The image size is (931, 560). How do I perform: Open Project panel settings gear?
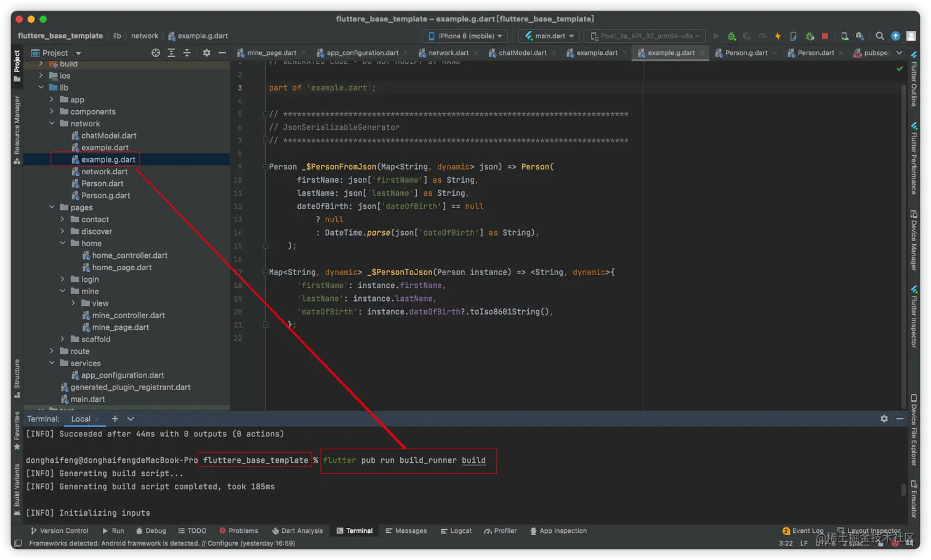coord(206,53)
